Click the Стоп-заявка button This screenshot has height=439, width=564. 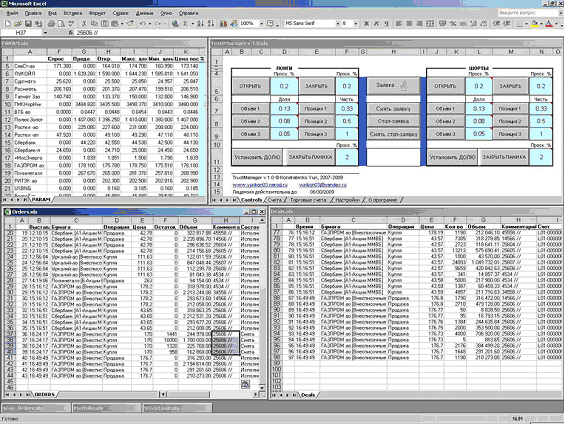click(x=393, y=121)
